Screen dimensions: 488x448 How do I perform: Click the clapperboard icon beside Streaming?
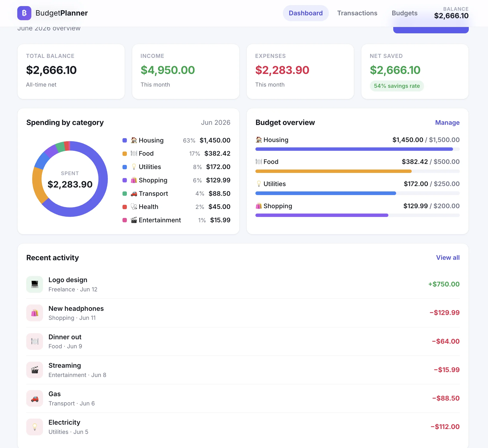(35, 370)
